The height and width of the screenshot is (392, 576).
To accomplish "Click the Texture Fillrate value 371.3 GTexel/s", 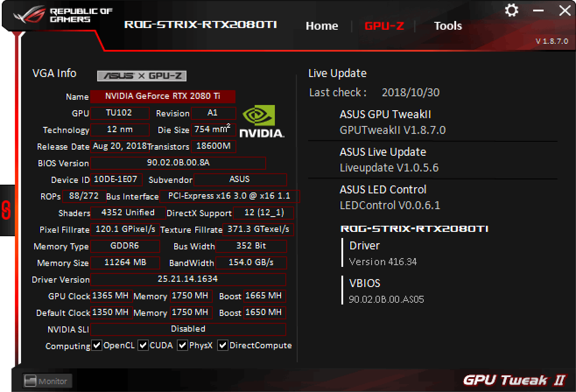I will [258, 229].
